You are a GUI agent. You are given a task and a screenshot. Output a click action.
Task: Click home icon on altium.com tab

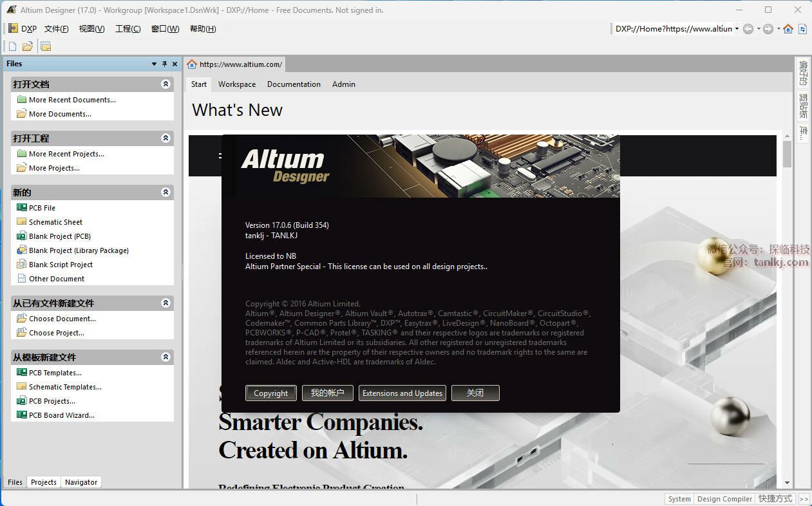tap(191, 64)
